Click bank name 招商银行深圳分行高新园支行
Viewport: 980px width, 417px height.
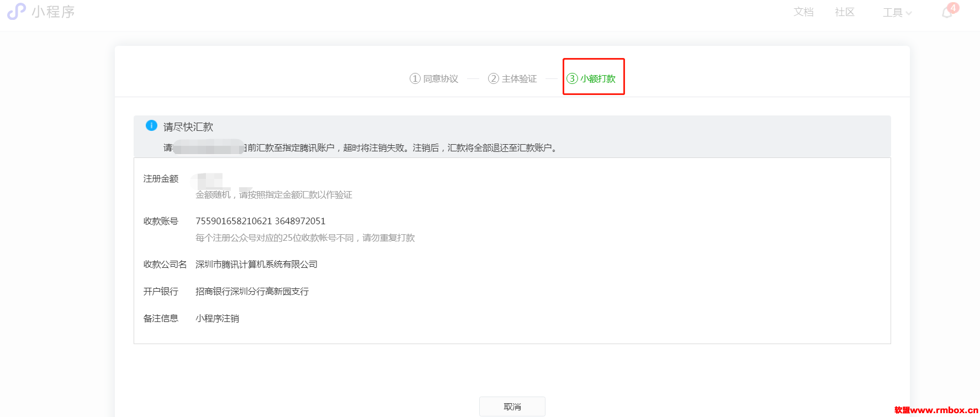tap(252, 291)
